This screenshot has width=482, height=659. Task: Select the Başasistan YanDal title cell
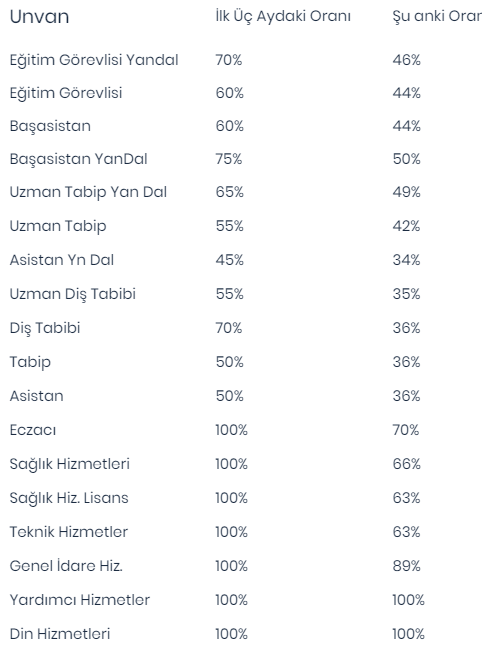pyautogui.click(x=79, y=159)
